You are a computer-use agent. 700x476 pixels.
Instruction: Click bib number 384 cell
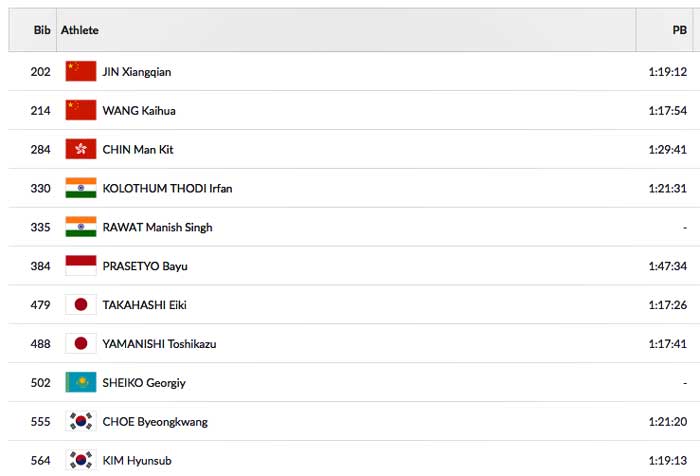click(x=40, y=266)
